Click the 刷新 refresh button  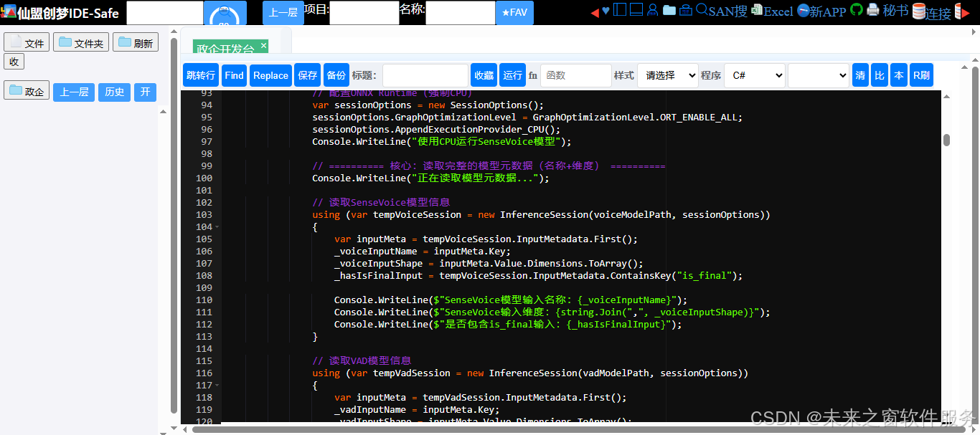click(136, 42)
